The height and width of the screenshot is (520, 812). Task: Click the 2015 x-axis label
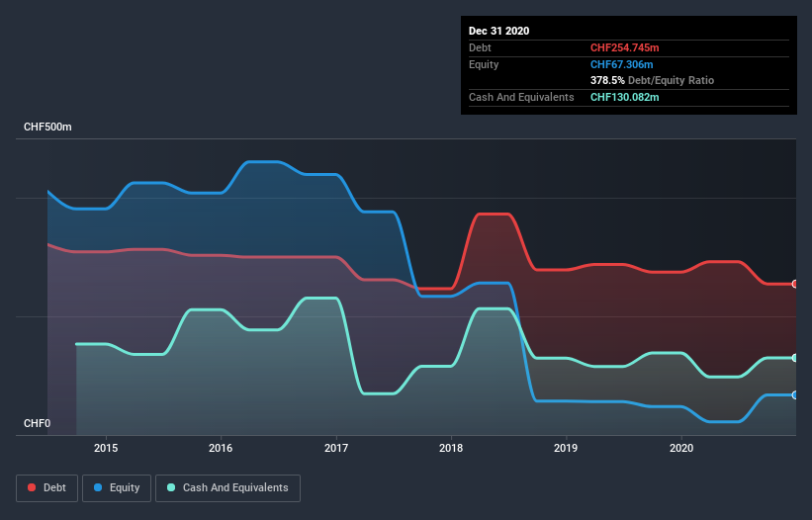coord(106,448)
